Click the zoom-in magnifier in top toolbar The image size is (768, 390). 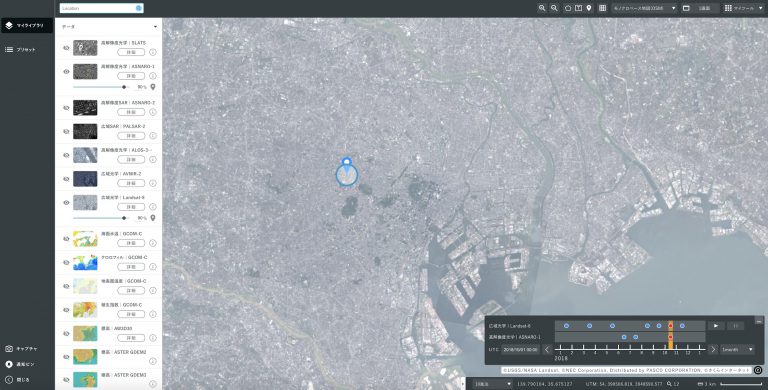[x=542, y=8]
